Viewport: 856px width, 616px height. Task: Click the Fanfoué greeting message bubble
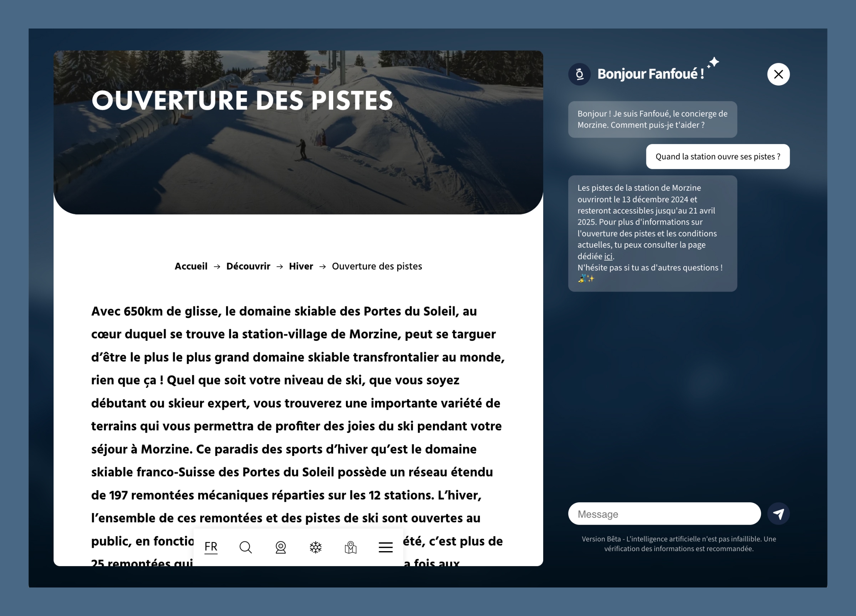click(x=652, y=119)
